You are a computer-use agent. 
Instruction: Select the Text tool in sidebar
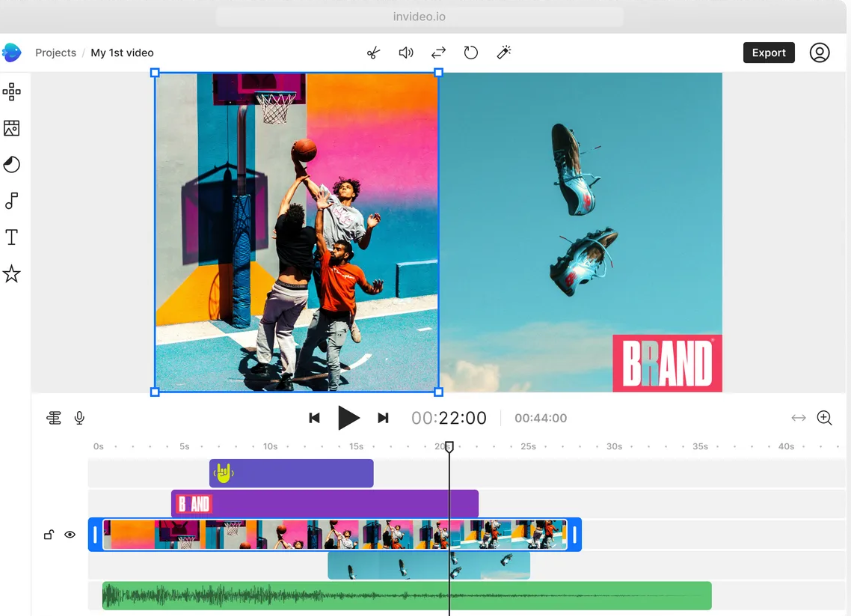(x=11, y=237)
